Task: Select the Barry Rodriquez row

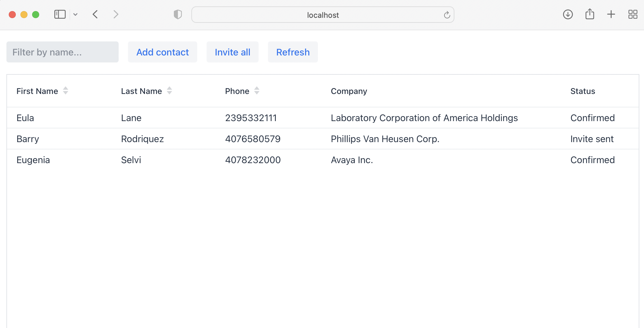Action: point(323,139)
